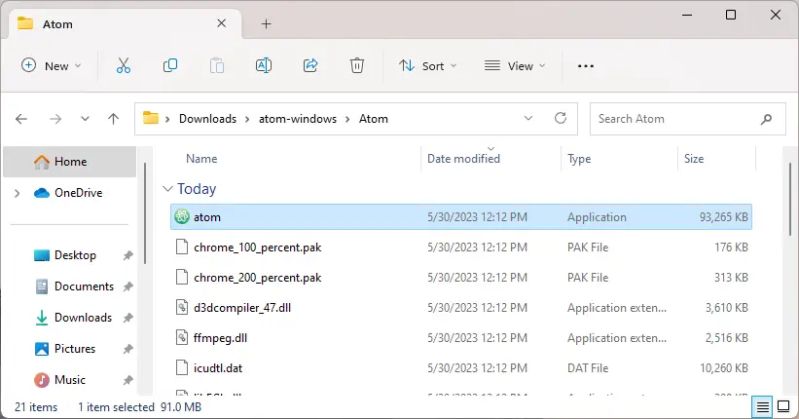Select the d3dcompiler_47.dll file name
Screen dimensions: 799x419
click(x=242, y=307)
